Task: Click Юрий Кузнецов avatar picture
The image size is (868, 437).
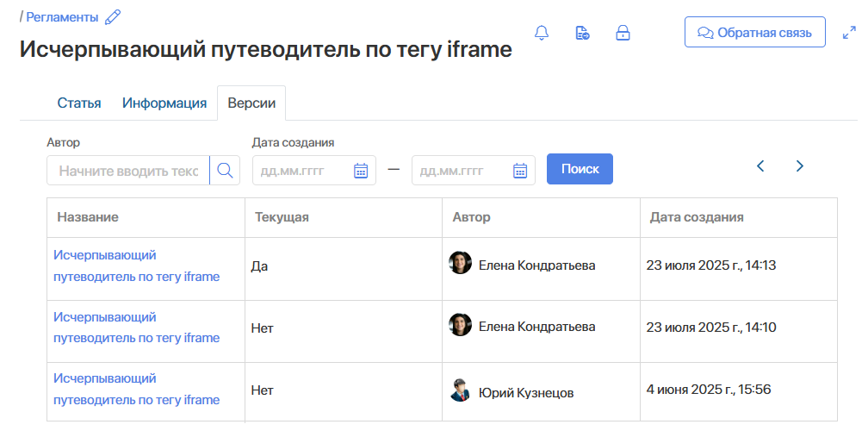Action: (x=460, y=390)
